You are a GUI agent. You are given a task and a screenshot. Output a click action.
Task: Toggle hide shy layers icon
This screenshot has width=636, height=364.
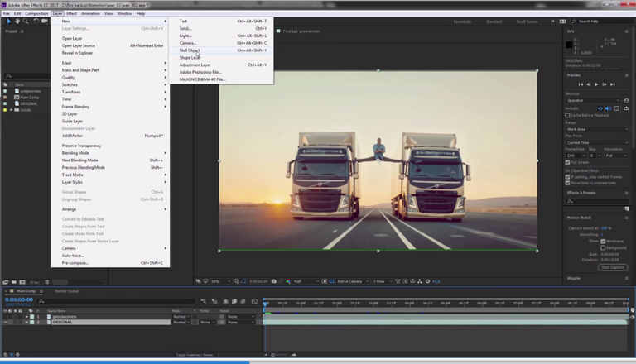[225, 301]
